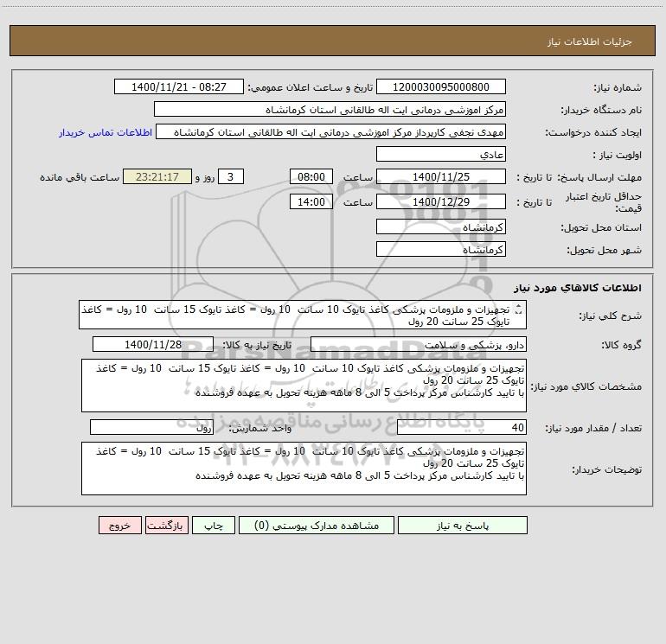Click quantity field showing 40
This screenshot has height=644, width=666.
(462, 428)
